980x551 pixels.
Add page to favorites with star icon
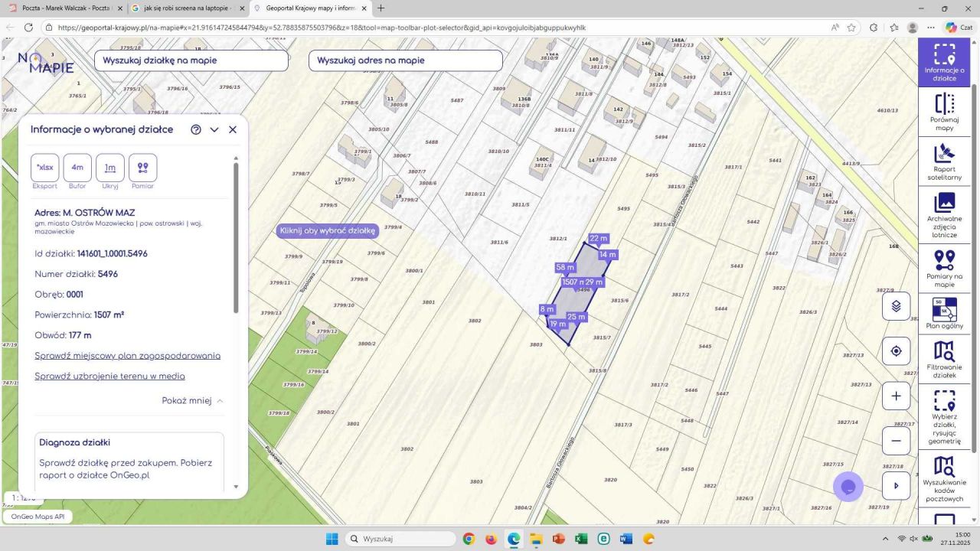(x=851, y=28)
